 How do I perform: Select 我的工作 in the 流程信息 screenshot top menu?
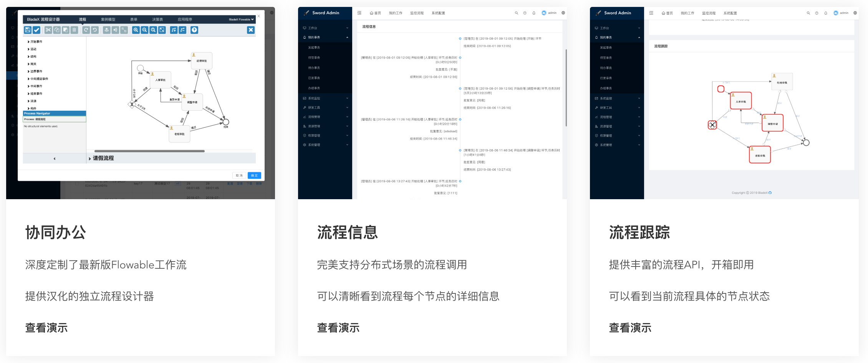click(396, 13)
